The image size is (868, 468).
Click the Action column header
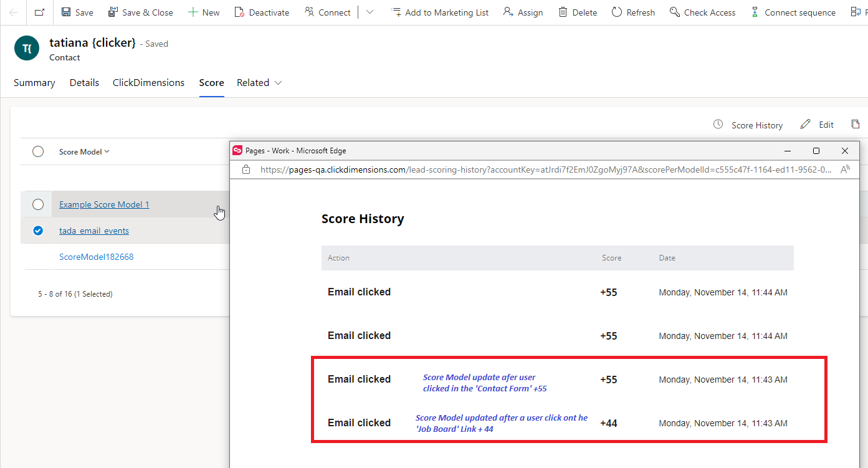click(x=338, y=258)
